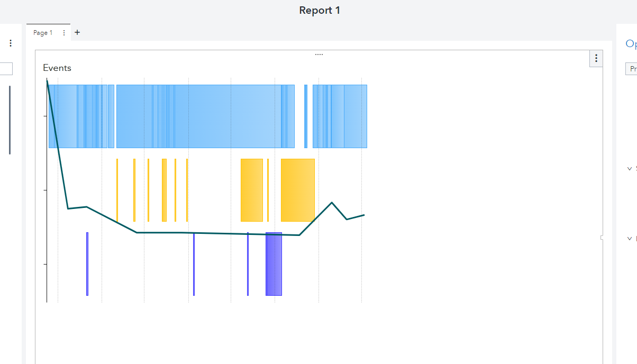637x364 pixels.
Task: Select the Page 1 tab
Action: 43,33
